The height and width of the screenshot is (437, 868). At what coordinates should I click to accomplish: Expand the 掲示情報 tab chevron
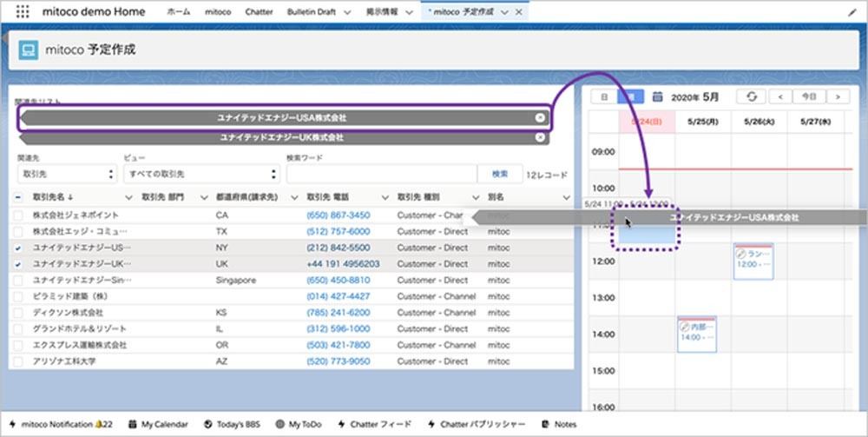tap(409, 12)
